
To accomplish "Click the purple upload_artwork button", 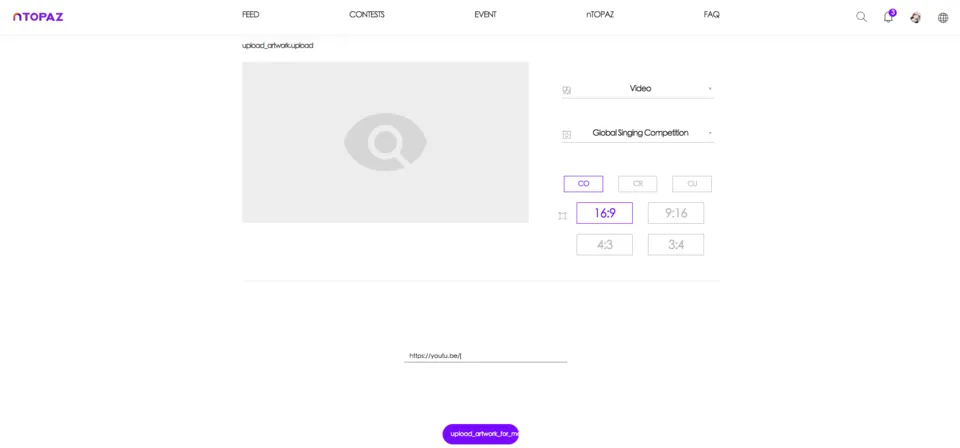I will 481,434.
